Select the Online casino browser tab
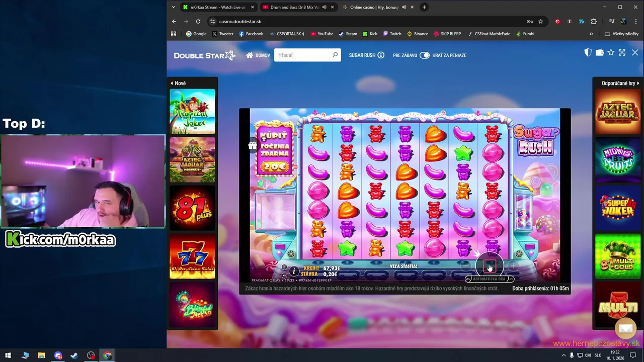644x362 pixels. (x=374, y=7)
